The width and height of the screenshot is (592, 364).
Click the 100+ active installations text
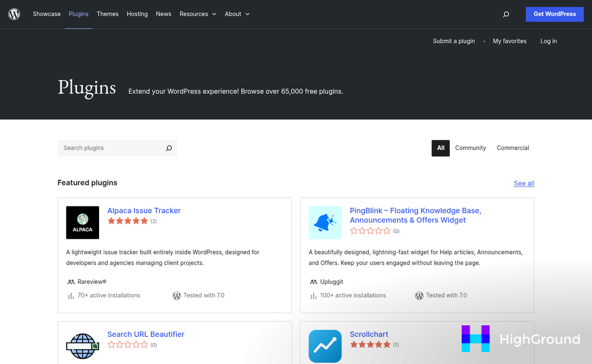pyautogui.click(x=353, y=295)
